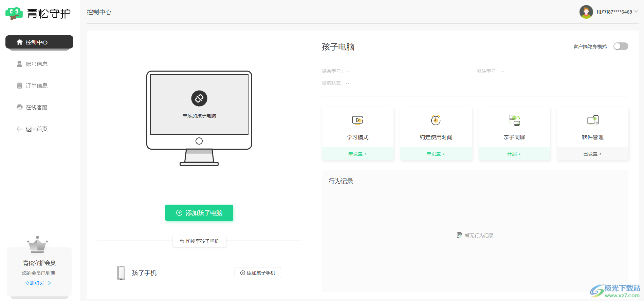Toggle the 客户端隐身模式 switch
The height and width of the screenshot is (301, 644).
coord(621,46)
